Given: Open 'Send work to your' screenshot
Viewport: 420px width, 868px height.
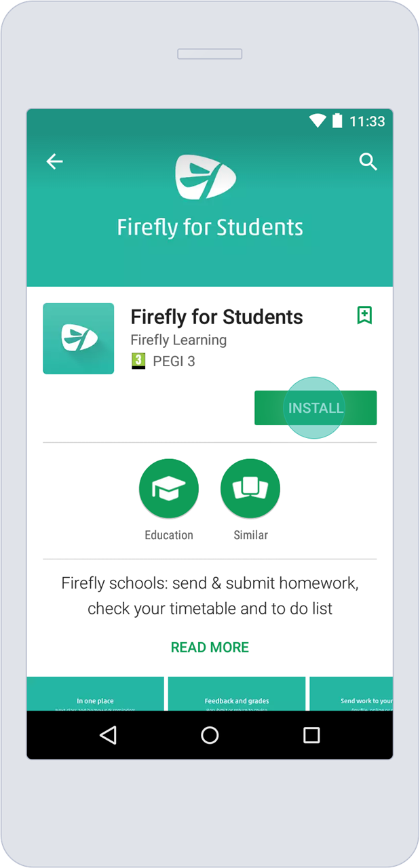Looking at the screenshot, I should click(x=351, y=694).
